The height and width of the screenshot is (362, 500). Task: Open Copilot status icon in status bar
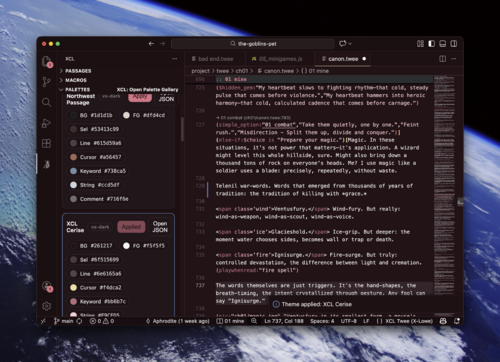[x=443, y=321]
